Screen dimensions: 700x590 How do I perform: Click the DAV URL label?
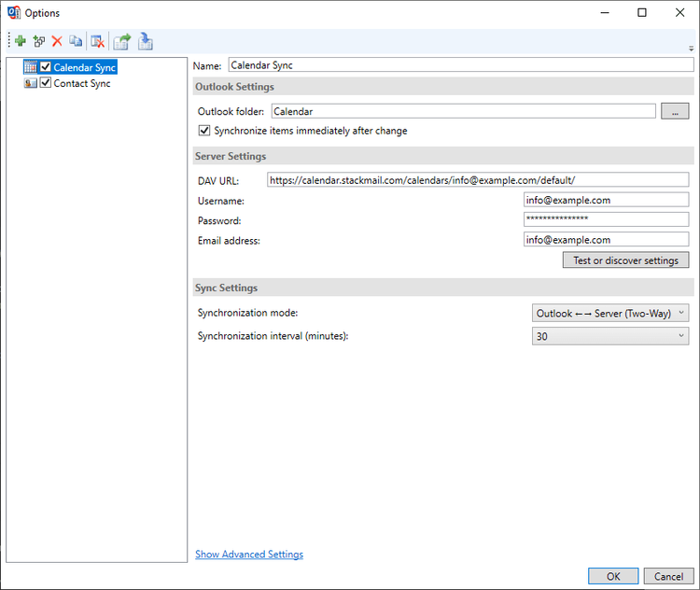coord(218,181)
